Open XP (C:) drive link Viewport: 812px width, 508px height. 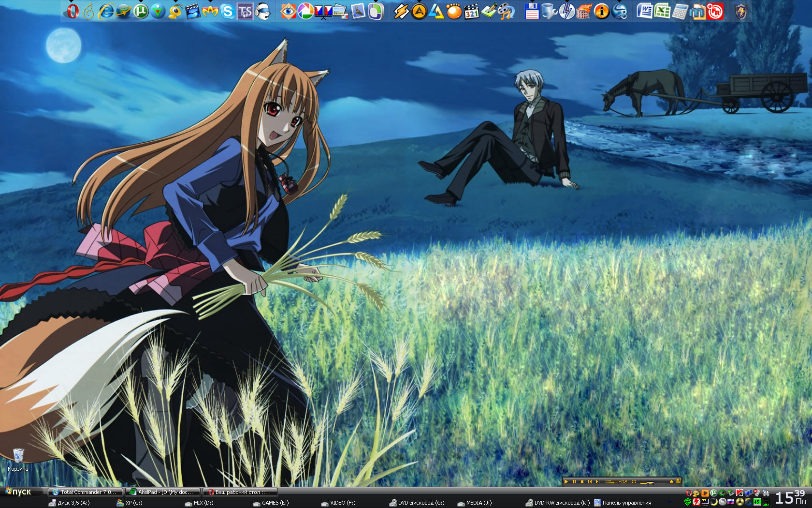[x=129, y=503]
